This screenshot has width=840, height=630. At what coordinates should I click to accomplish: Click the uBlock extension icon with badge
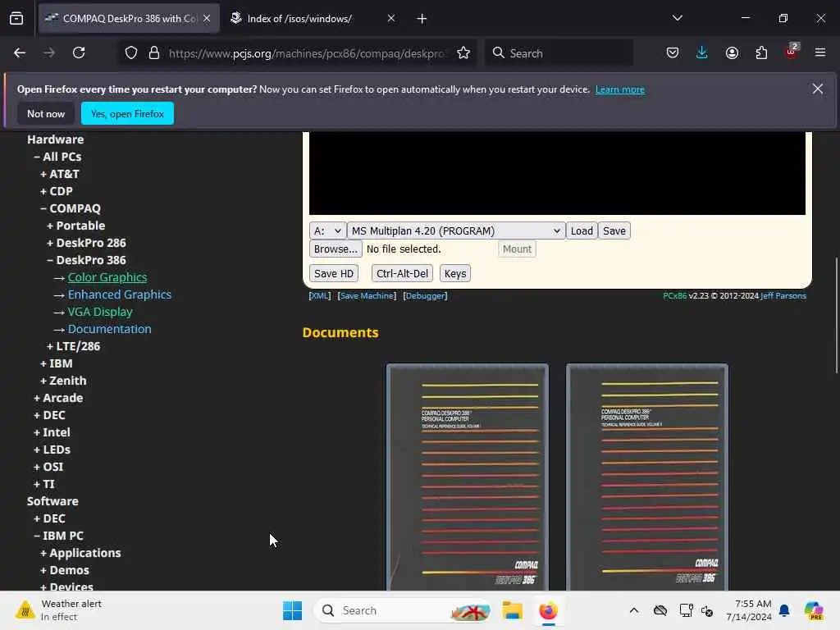792,52
